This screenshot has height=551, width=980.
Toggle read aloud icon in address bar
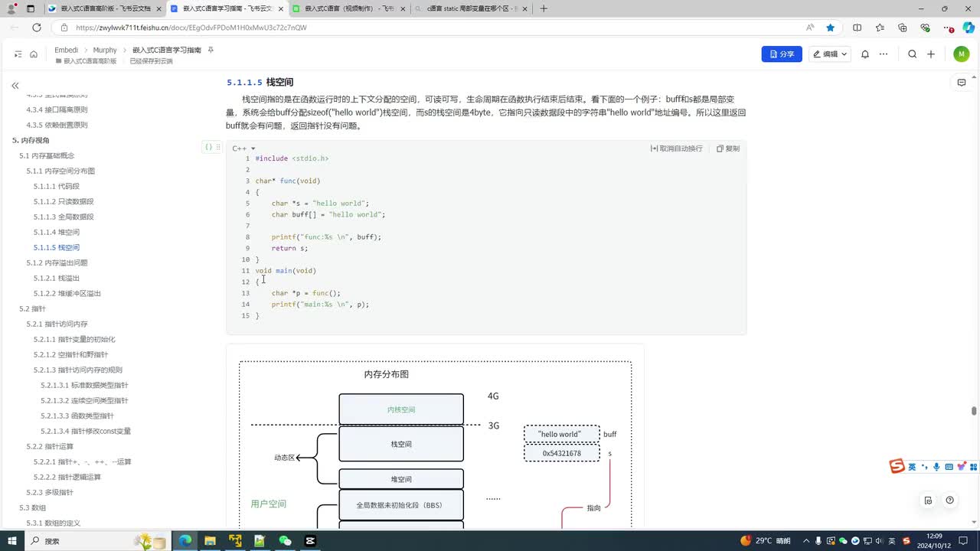pyautogui.click(x=810, y=28)
